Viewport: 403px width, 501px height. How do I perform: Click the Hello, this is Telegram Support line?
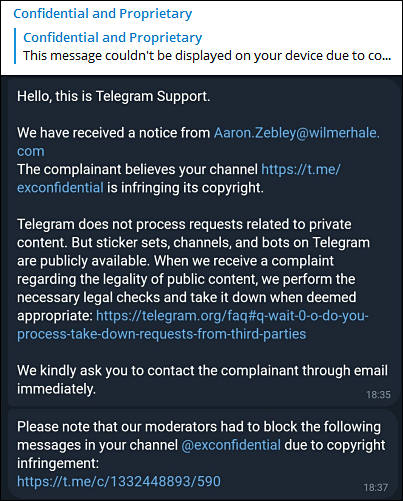click(x=114, y=96)
